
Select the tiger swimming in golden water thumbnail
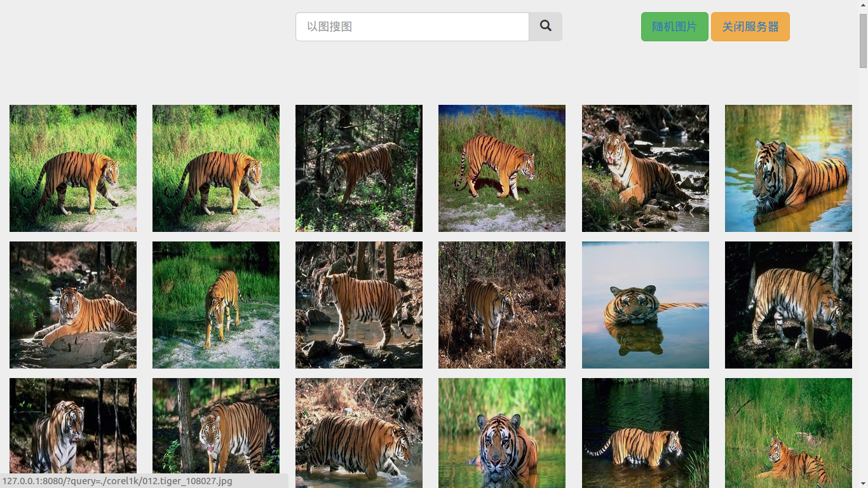pos(788,168)
